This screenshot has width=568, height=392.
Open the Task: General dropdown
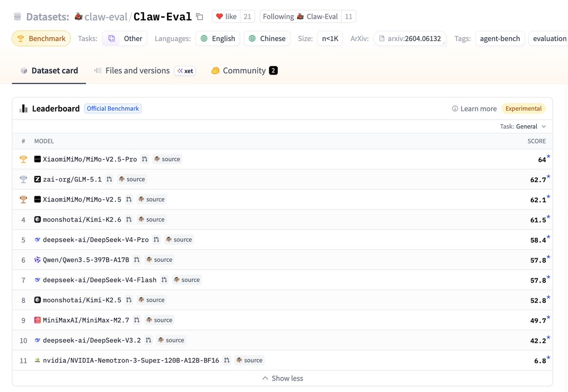523,126
